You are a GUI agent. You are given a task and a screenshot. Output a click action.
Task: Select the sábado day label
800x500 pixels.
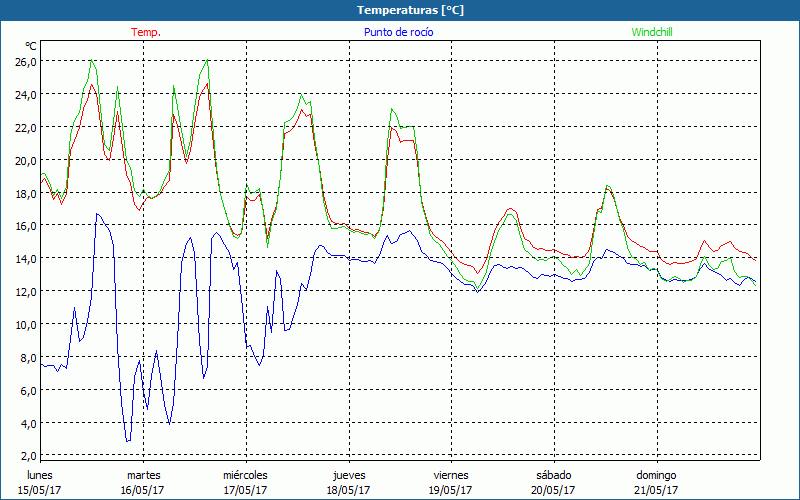point(553,475)
